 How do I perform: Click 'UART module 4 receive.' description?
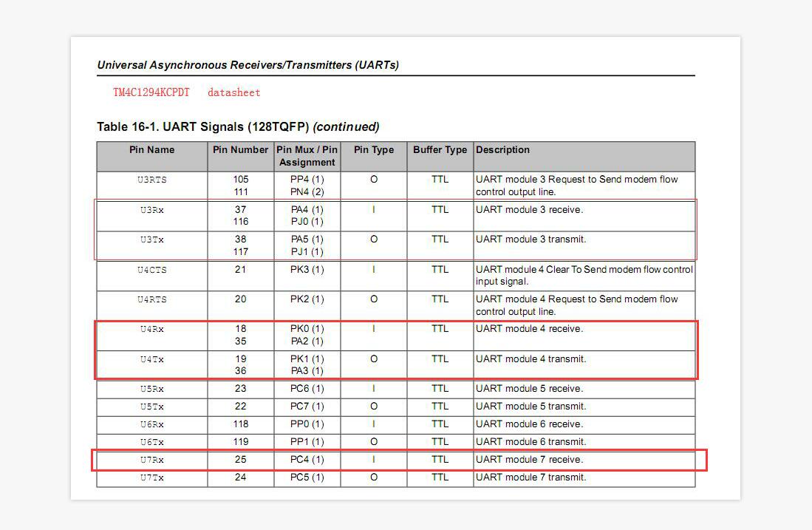(x=530, y=329)
